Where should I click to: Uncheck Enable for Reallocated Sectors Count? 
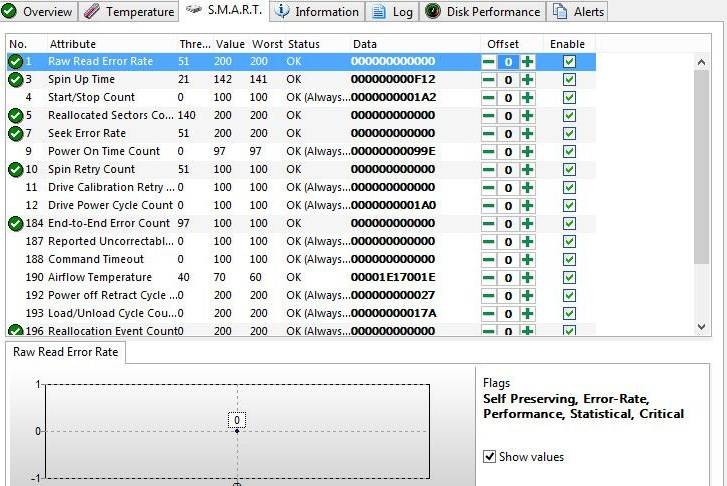point(569,116)
